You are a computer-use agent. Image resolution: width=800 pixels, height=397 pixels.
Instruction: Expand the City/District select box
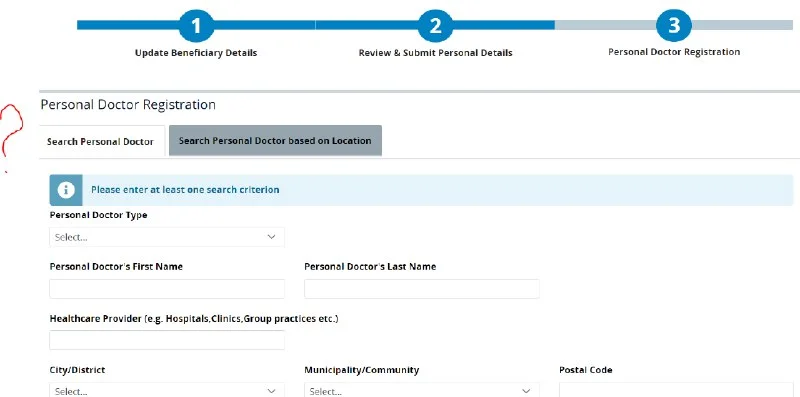pyautogui.click(x=167, y=390)
